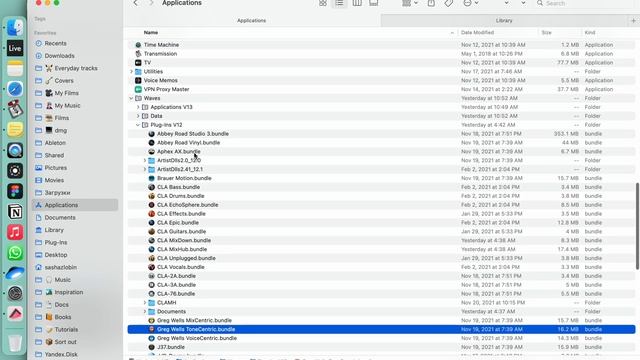Screen dimensions: 640x360
Task: Switch Finder to icon view
Action: [323, 3]
